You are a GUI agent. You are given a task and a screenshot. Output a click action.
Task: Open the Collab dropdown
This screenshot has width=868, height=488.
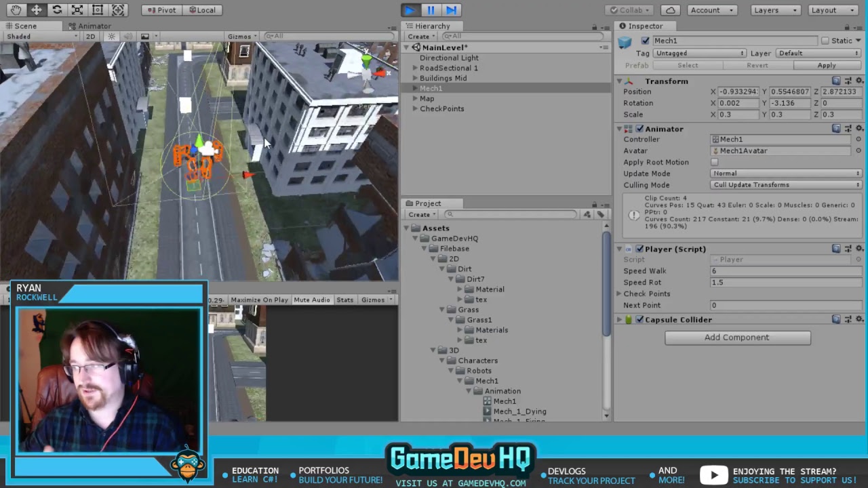point(629,10)
